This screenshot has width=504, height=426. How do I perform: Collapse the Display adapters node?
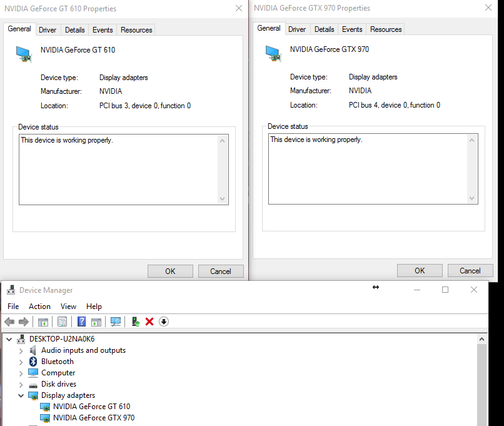(21, 395)
